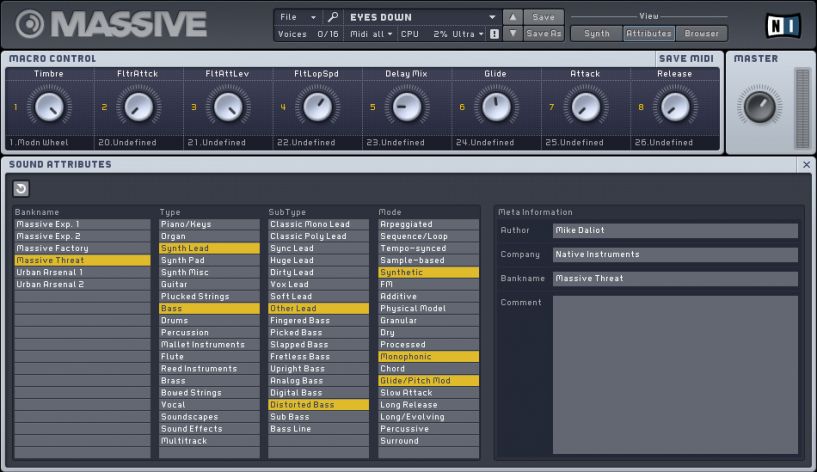Viewport: 817px width, 472px height.
Task: Enable the Multitrack type
Action: (x=209, y=441)
